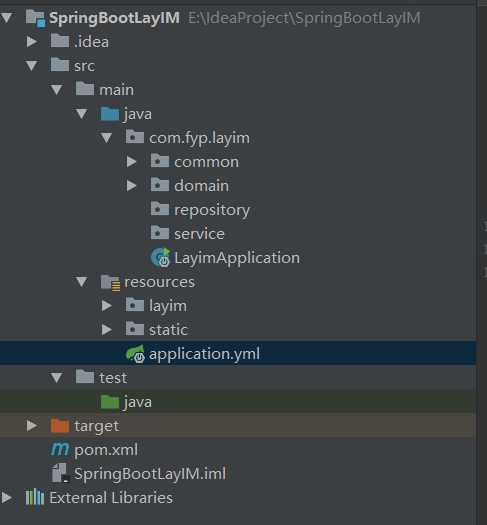
Task: Click the application.yml Spring config icon
Action: 136,354
